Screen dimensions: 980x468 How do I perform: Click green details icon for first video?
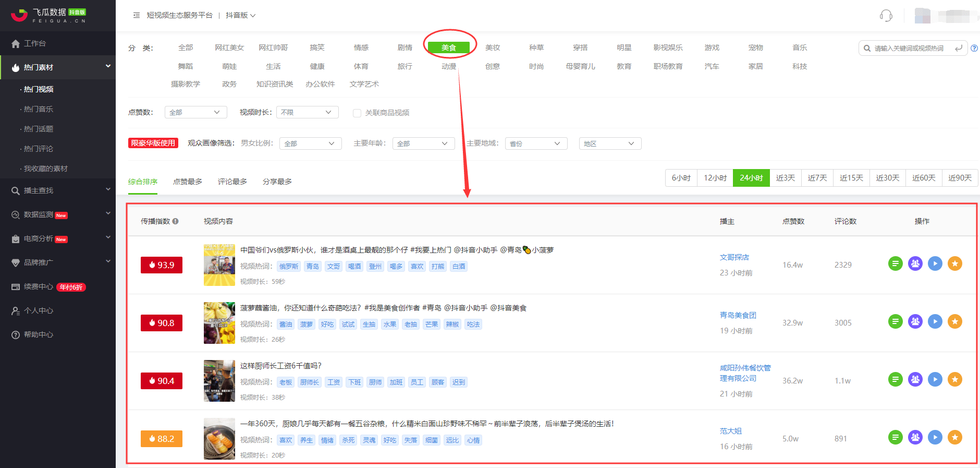pos(895,264)
